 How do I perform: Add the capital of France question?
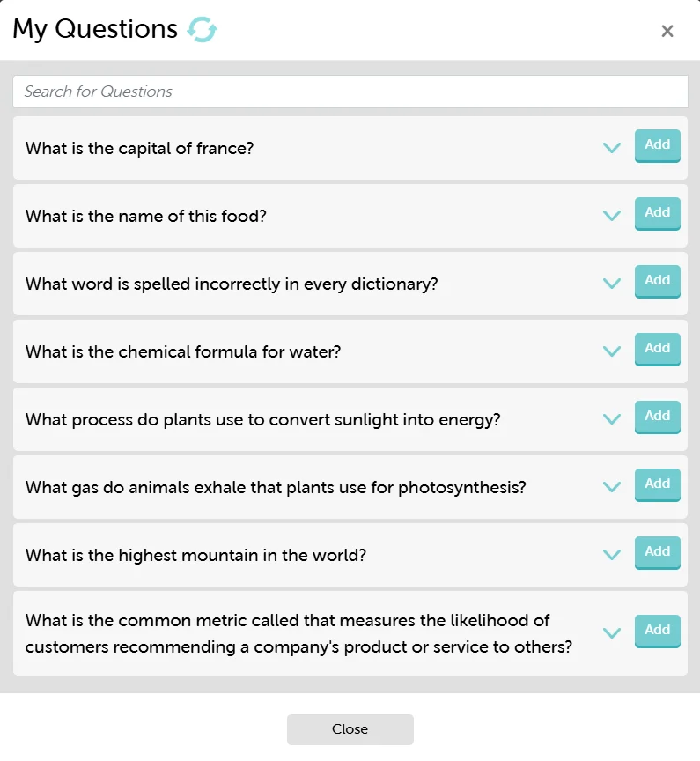tap(657, 145)
